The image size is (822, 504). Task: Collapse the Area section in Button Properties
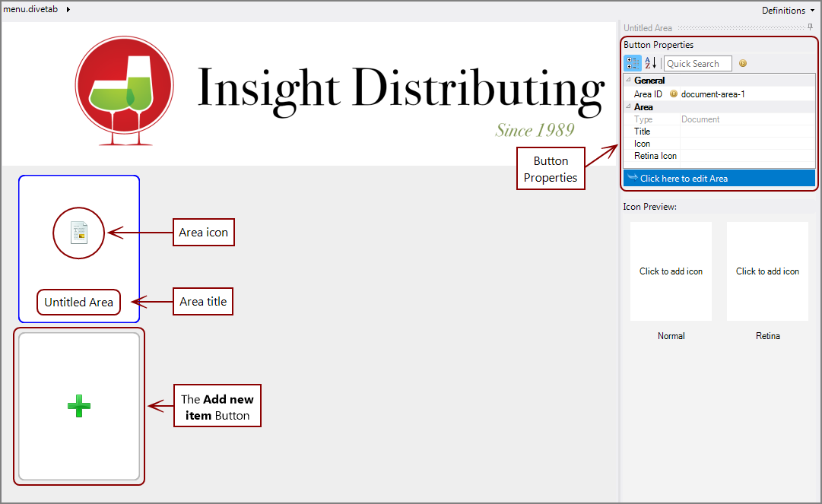(627, 106)
